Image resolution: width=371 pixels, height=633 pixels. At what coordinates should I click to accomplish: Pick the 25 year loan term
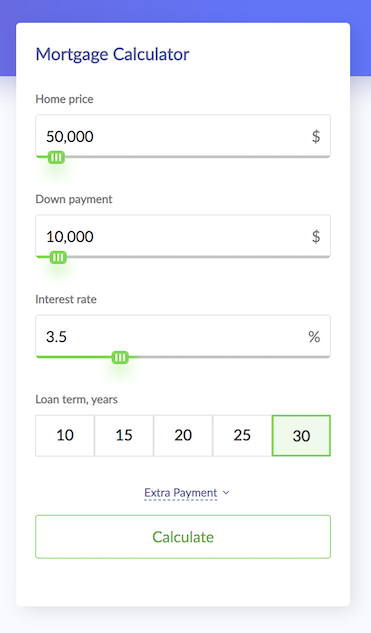click(x=242, y=436)
